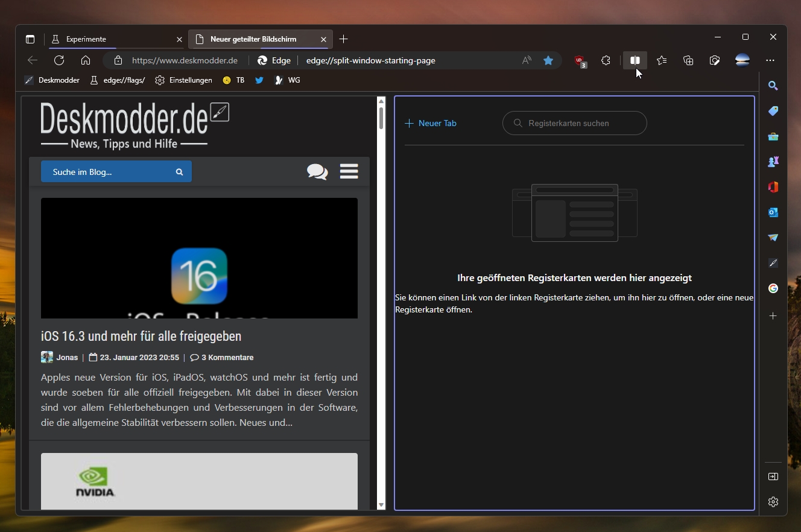The image size is (801, 532).
Task: Reload the page with refresh icon
Action: pyautogui.click(x=59, y=60)
